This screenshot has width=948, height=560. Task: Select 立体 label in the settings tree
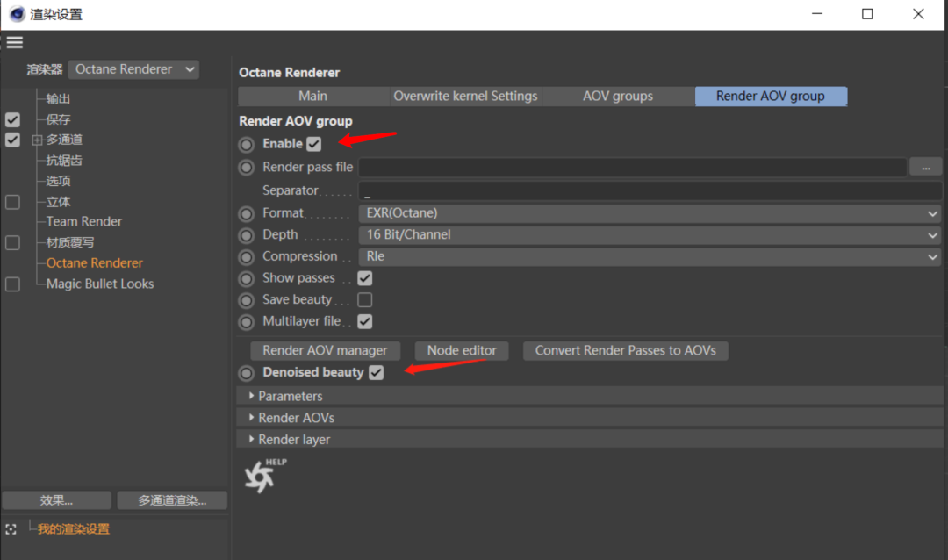click(x=58, y=202)
